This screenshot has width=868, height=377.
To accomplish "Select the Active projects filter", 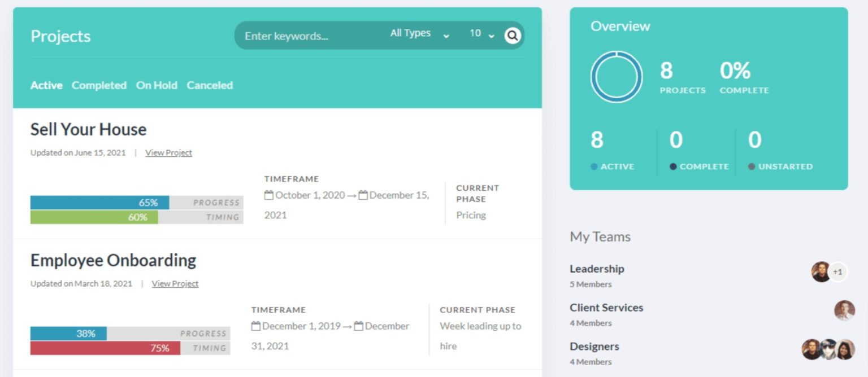I will coord(46,85).
